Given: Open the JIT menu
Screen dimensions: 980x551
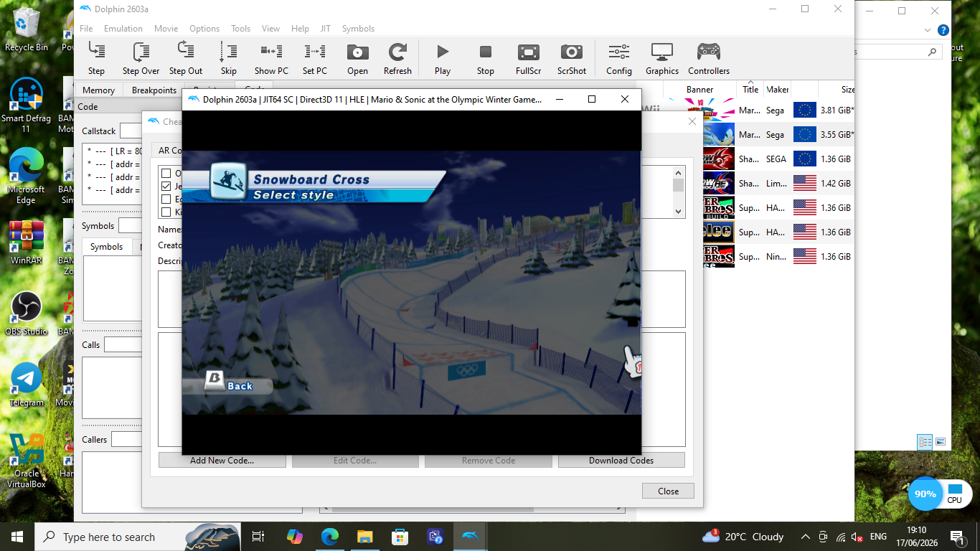Looking at the screenshot, I should pyautogui.click(x=325, y=29).
